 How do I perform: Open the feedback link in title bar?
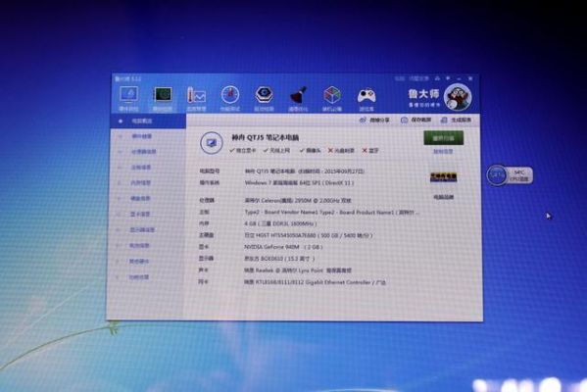[x=418, y=78]
